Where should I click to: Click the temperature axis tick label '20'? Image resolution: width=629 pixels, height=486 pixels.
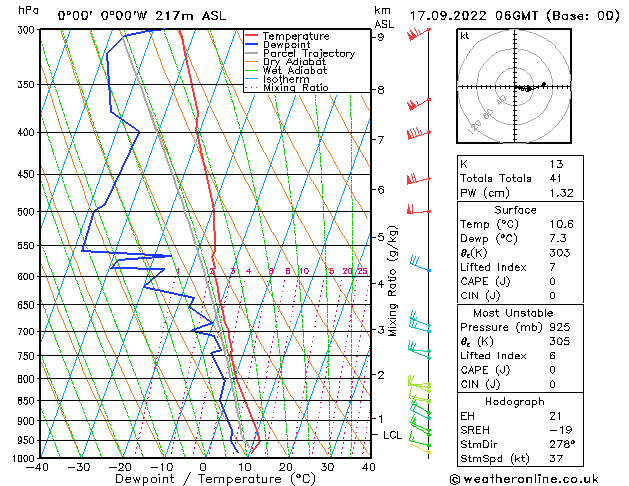(x=286, y=467)
